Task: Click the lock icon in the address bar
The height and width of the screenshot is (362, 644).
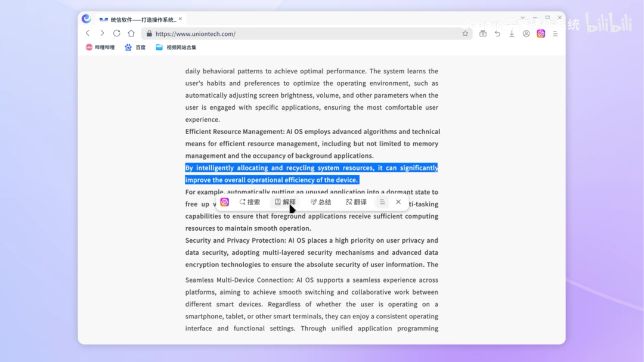Action: pos(149,33)
